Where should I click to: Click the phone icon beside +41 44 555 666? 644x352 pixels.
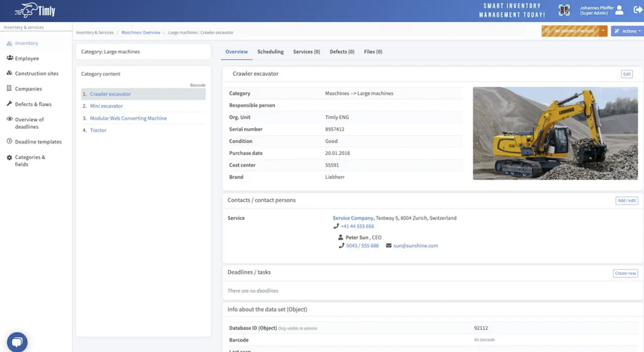pyautogui.click(x=336, y=226)
